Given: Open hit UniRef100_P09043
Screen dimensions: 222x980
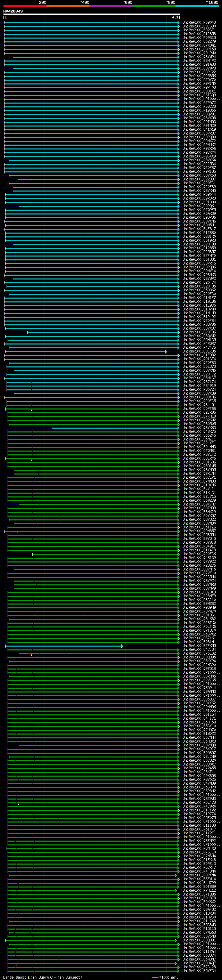Looking at the screenshot, I should click(x=199, y=23).
